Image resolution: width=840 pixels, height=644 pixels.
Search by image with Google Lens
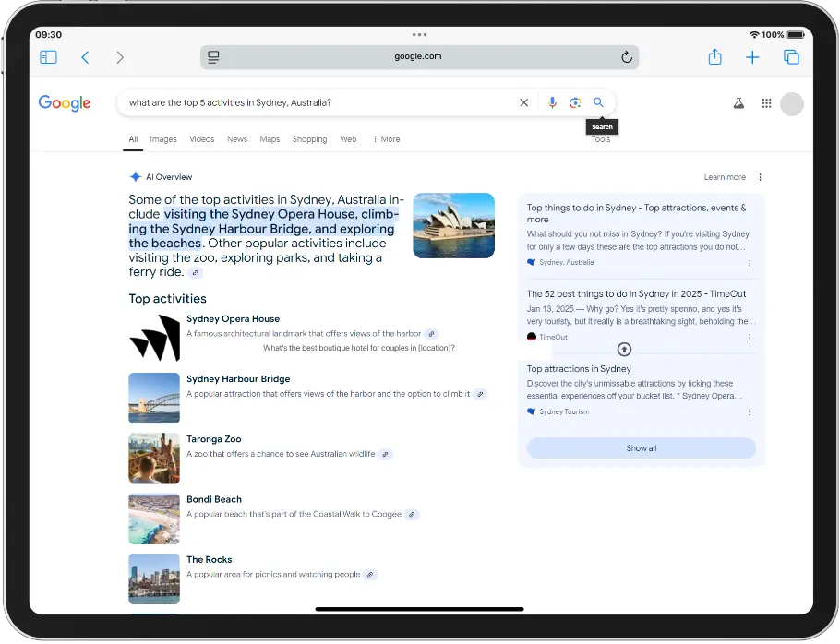pos(575,102)
